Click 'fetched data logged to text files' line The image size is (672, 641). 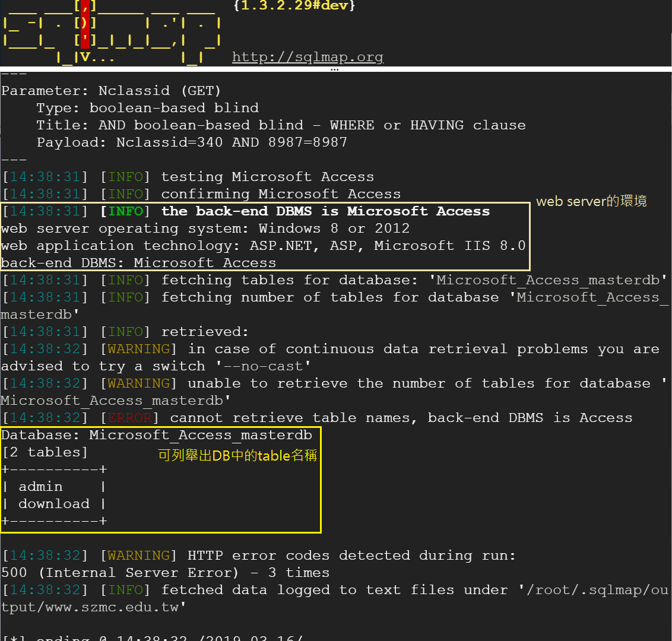point(335,590)
